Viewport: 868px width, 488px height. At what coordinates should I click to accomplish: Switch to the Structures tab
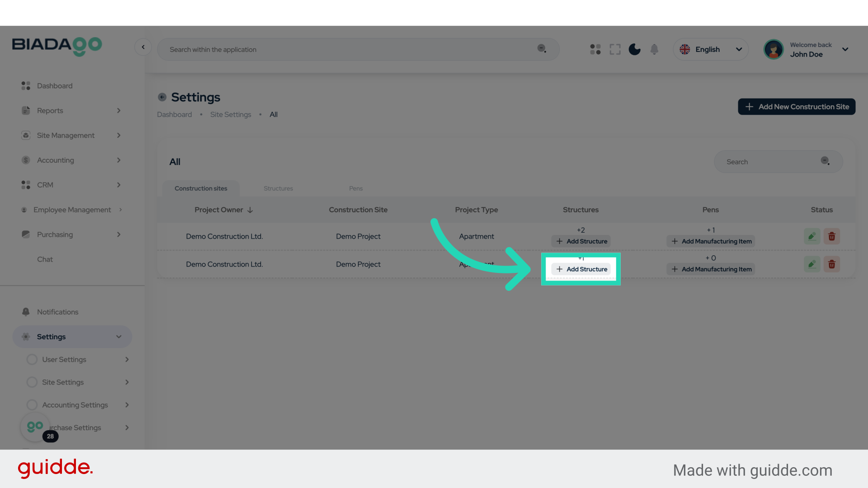278,188
